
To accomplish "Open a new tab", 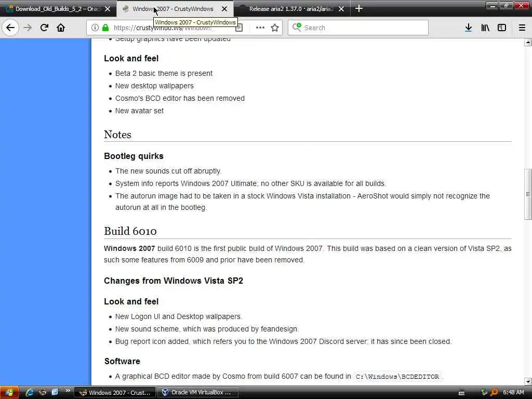I will [359, 8].
